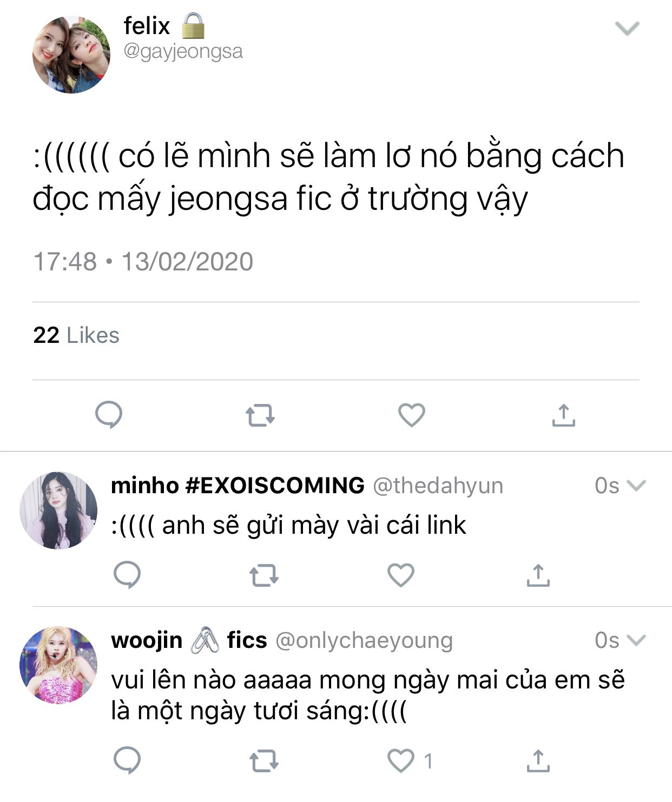
Task: Reply to minho's comment
Action: (x=127, y=575)
